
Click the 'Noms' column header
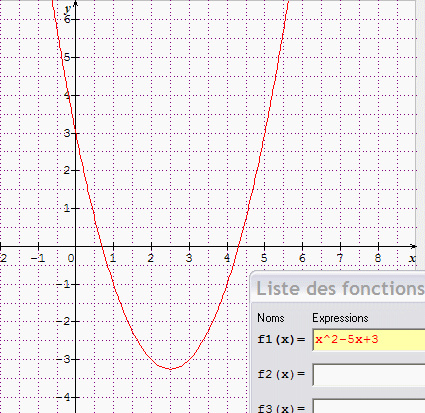(271, 318)
